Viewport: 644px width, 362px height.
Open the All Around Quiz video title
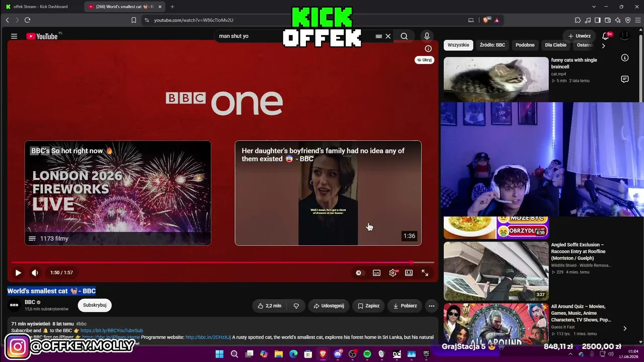click(581, 313)
